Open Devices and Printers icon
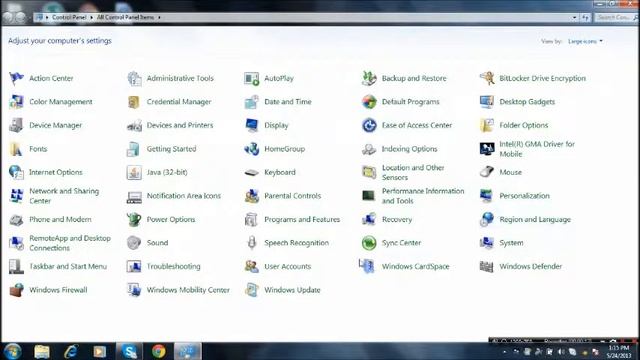The width and height of the screenshot is (640, 360). click(134, 125)
